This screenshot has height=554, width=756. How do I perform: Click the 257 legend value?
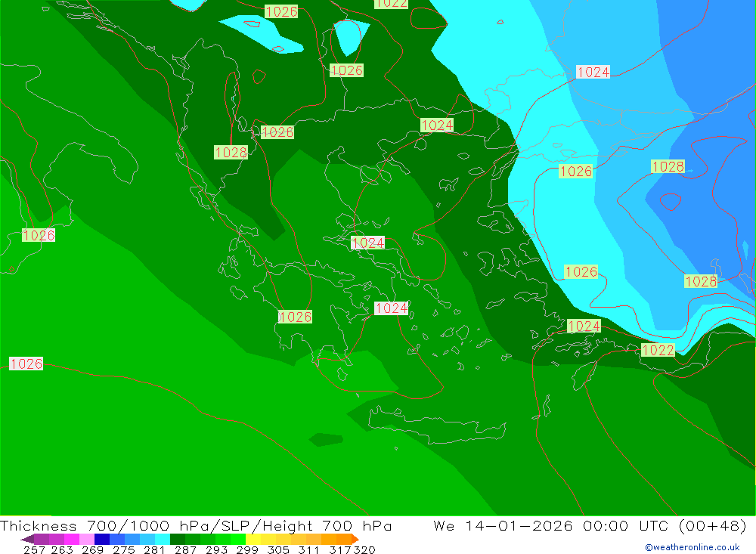pyautogui.click(x=34, y=549)
